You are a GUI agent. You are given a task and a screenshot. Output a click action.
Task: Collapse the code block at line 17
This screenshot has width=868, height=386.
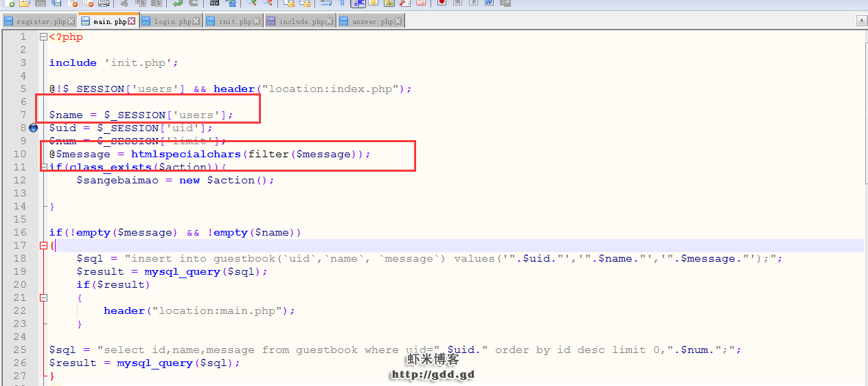tap(44, 246)
